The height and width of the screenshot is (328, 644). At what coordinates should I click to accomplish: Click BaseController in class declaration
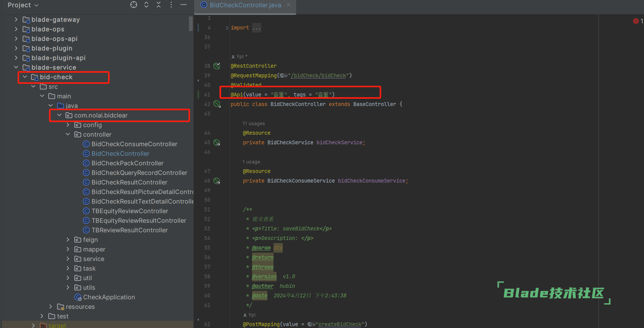375,104
